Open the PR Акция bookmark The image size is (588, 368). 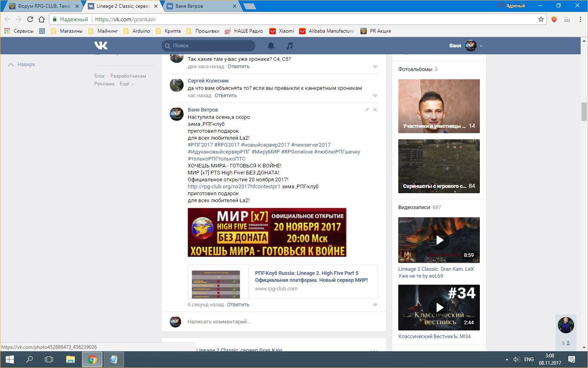tap(376, 31)
